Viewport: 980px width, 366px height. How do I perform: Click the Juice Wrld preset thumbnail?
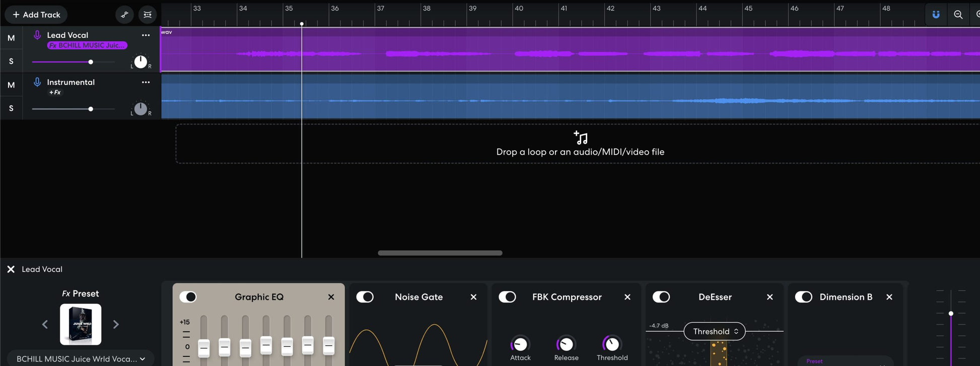[x=81, y=324]
